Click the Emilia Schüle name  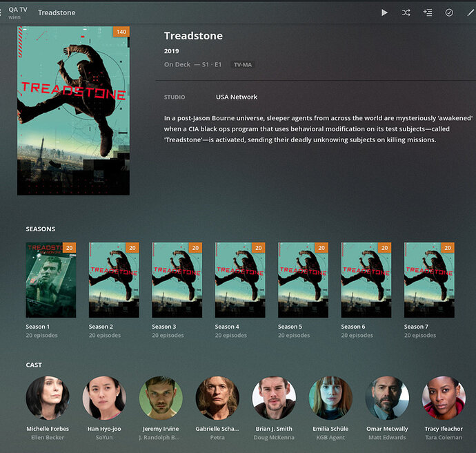(x=330, y=429)
